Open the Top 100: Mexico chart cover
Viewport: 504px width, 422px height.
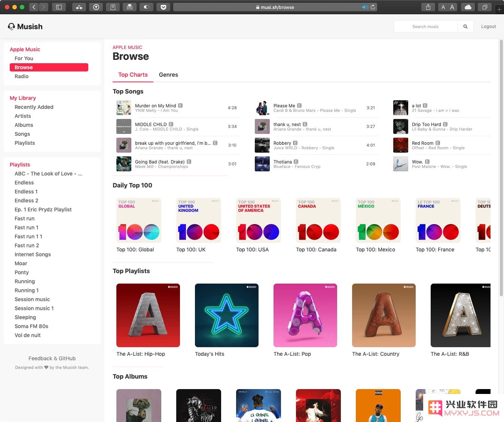378,220
